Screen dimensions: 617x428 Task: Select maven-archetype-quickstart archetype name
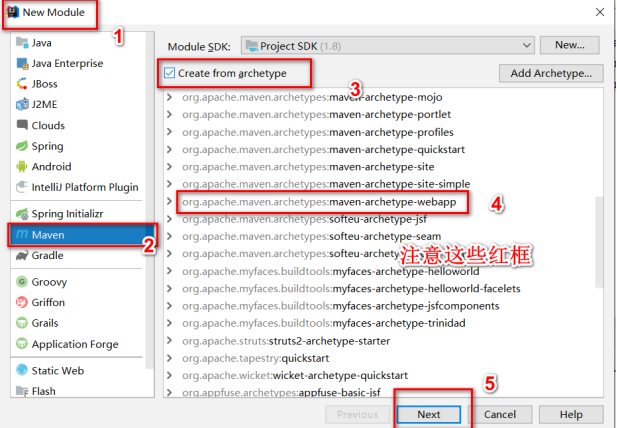[397, 149]
